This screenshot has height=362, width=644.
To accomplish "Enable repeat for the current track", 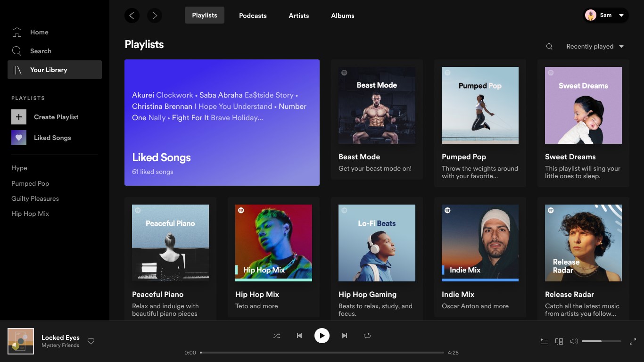I will pos(367,336).
